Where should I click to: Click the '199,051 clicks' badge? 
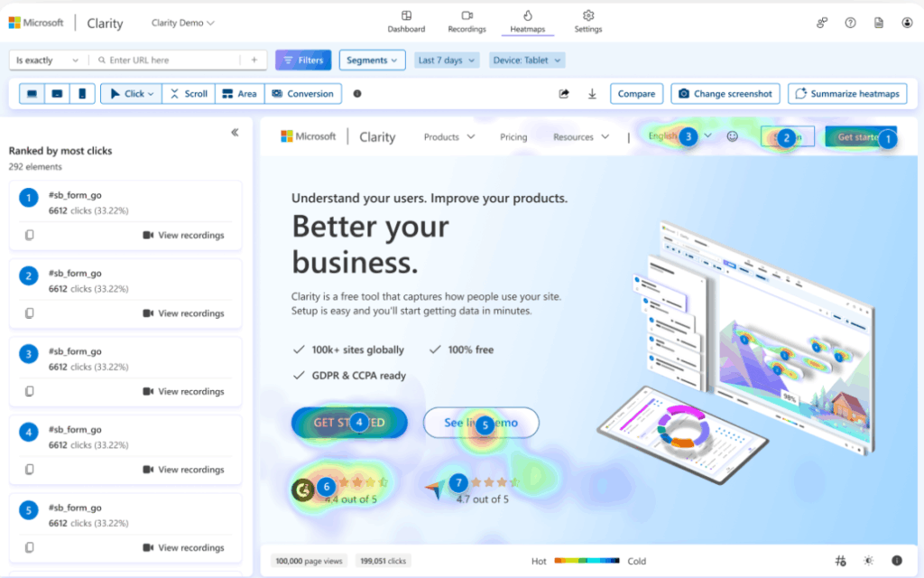tap(383, 561)
